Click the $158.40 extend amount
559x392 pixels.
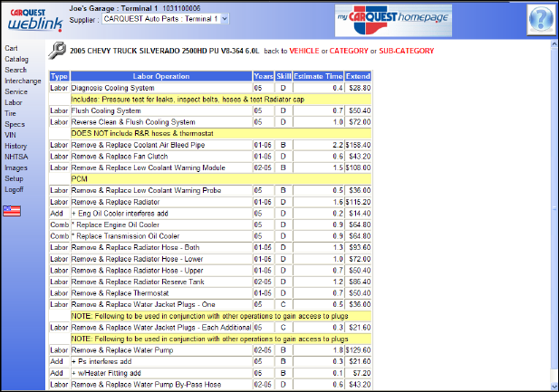pyautogui.click(x=358, y=145)
